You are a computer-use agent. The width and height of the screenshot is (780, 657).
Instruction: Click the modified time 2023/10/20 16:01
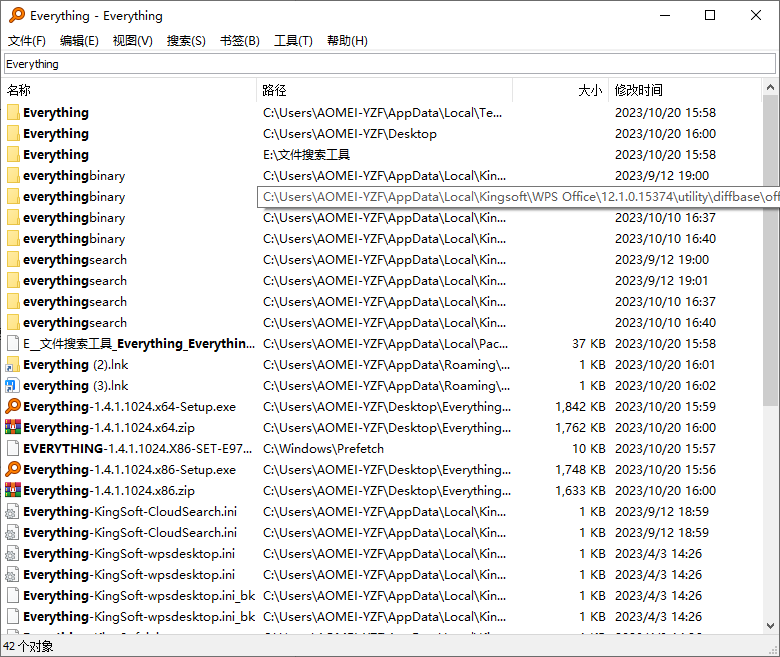point(665,365)
